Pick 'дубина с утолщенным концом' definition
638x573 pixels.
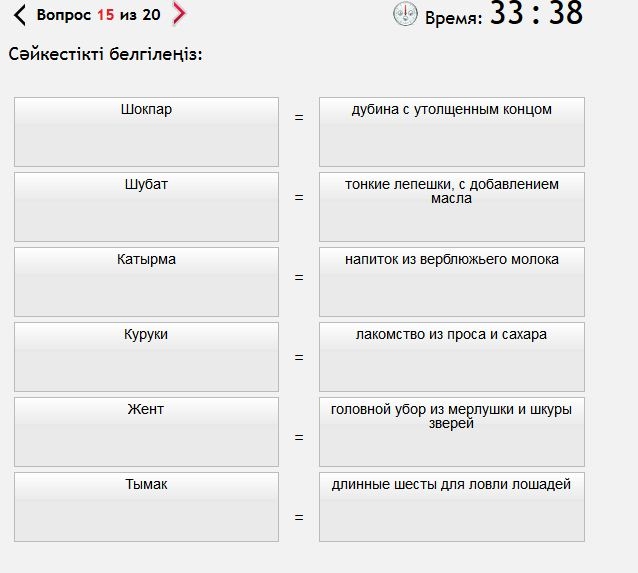pos(451,131)
